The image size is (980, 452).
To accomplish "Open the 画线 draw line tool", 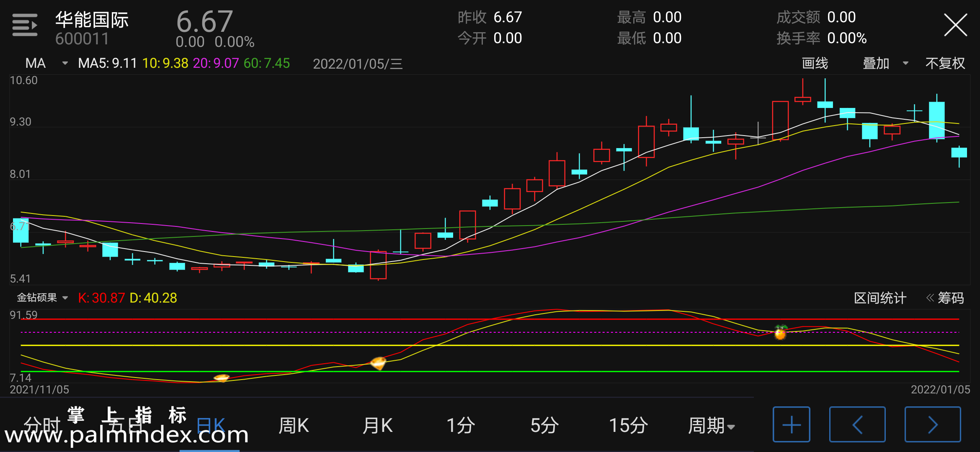I will pyautogui.click(x=815, y=63).
